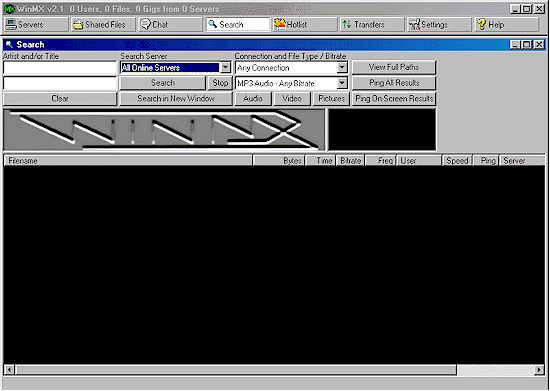This screenshot has height=391, width=550.
Task: Go to the Transfers tab
Action: click(372, 25)
